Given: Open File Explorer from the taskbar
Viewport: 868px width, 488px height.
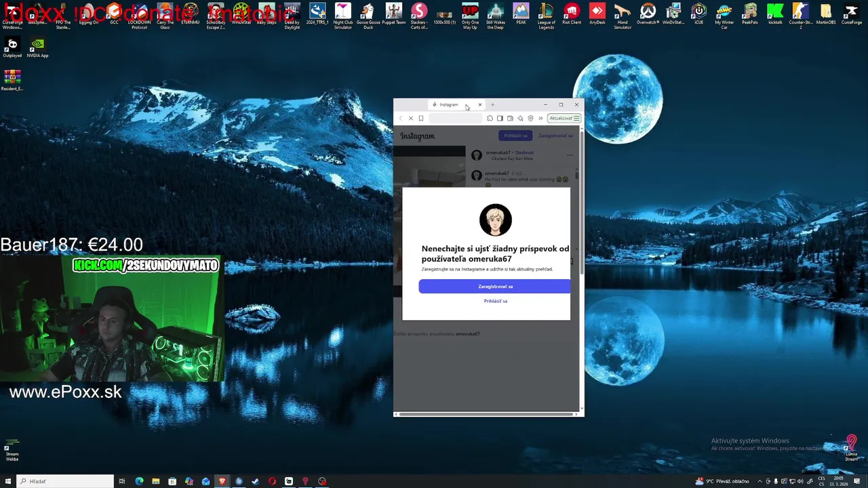Looking at the screenshot, I should coord(155,481).
